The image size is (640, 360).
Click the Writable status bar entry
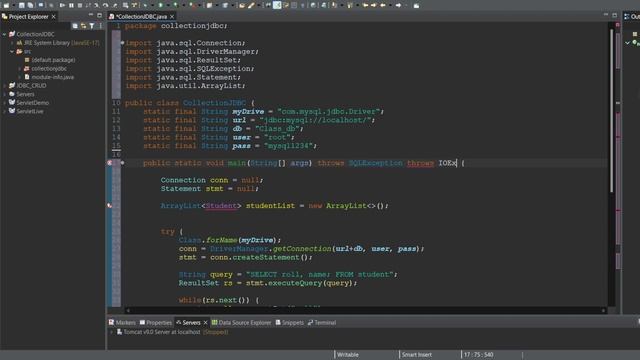(x=348, y=355)
